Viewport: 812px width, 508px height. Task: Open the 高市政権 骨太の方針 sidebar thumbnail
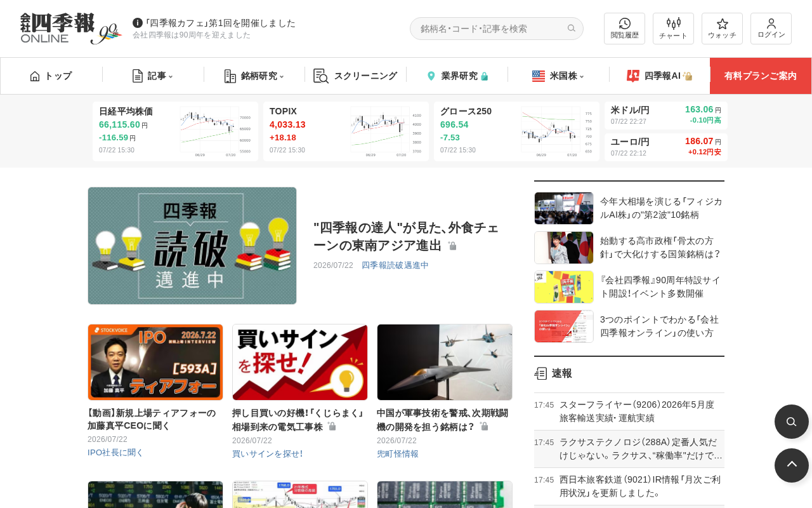[564, 248]
